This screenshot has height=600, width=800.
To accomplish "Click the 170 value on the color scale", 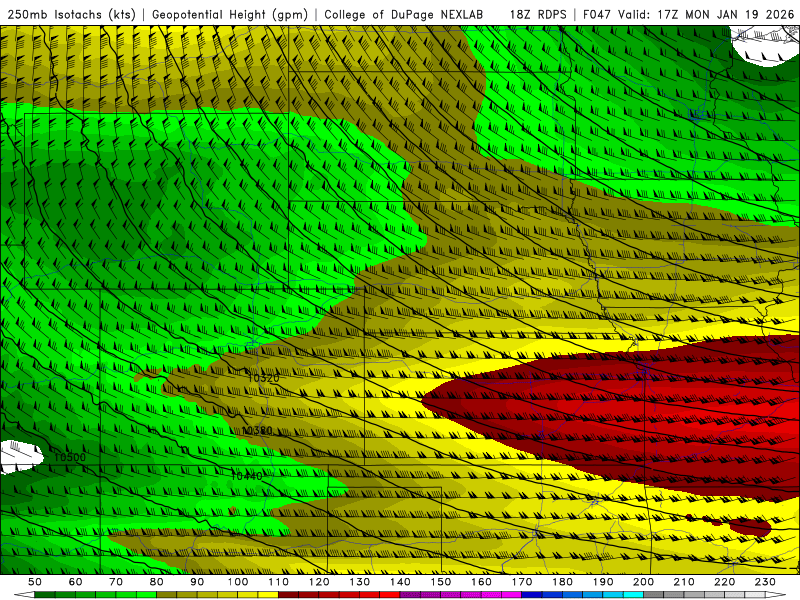I will coord(522,582).
